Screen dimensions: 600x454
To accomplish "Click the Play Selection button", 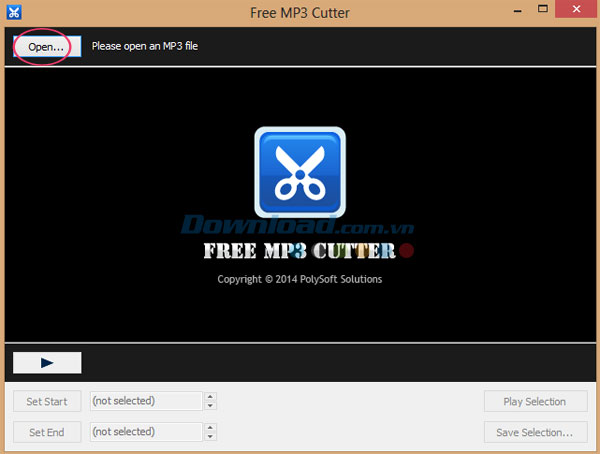I will pos(535,401).
